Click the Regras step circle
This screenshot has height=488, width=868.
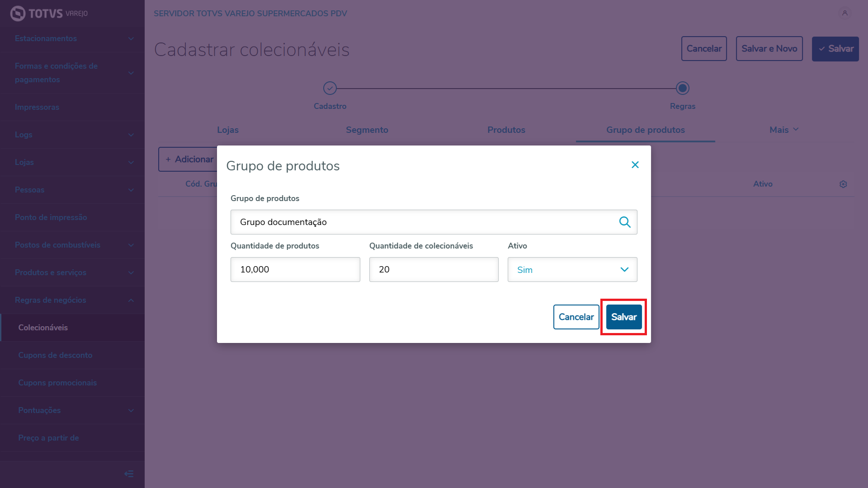683,88
